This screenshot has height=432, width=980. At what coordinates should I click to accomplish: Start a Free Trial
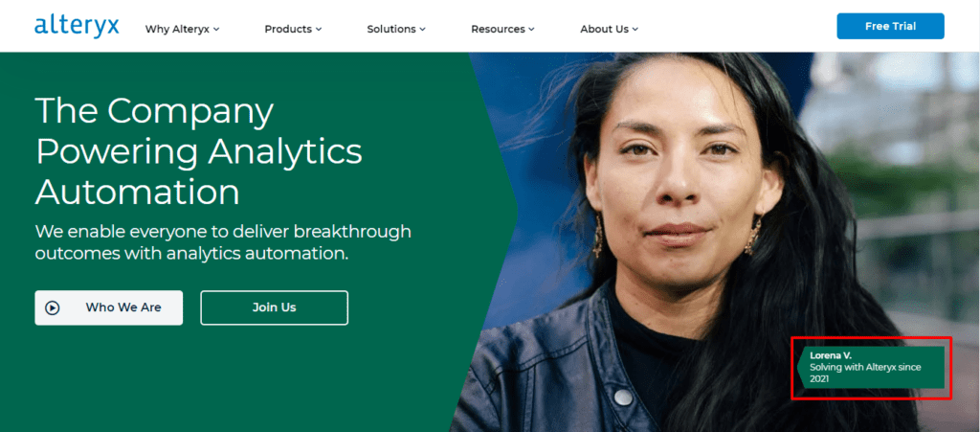891,26
